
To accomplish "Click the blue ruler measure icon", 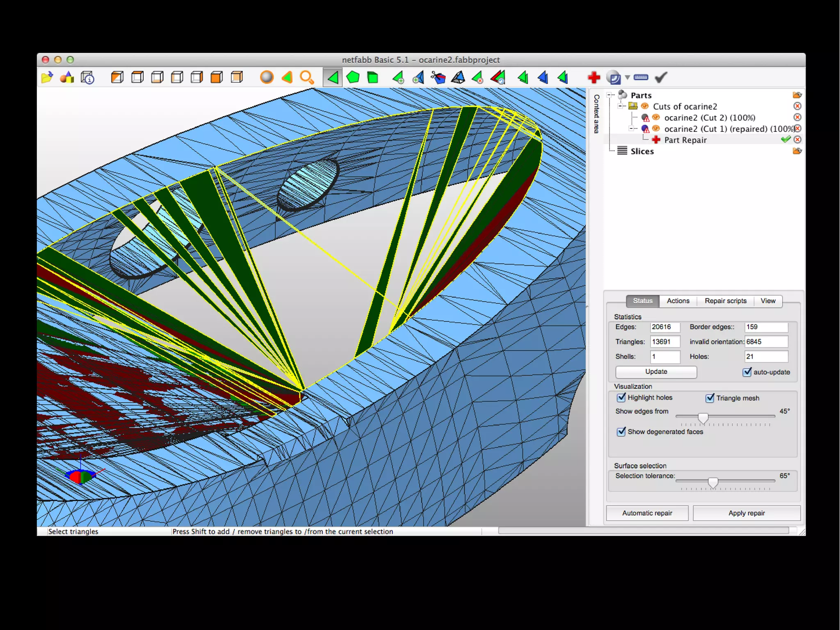I will tap(641, 77).
